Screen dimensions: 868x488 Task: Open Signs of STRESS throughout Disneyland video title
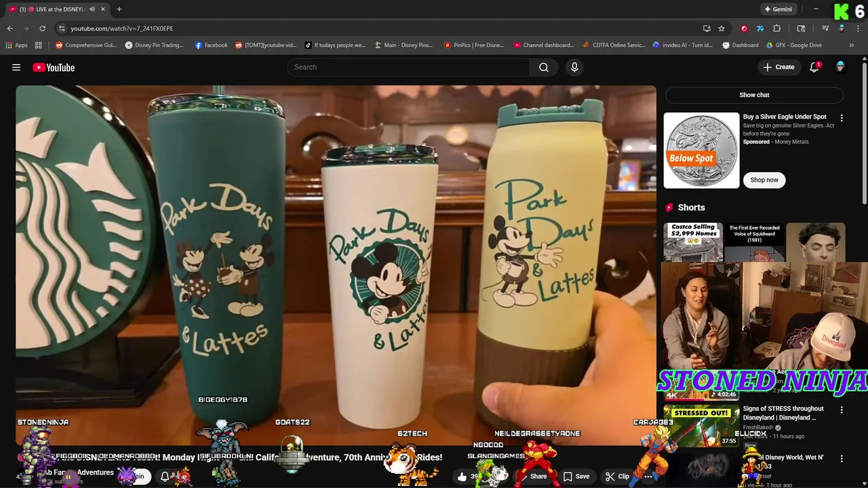pos(783,413)
